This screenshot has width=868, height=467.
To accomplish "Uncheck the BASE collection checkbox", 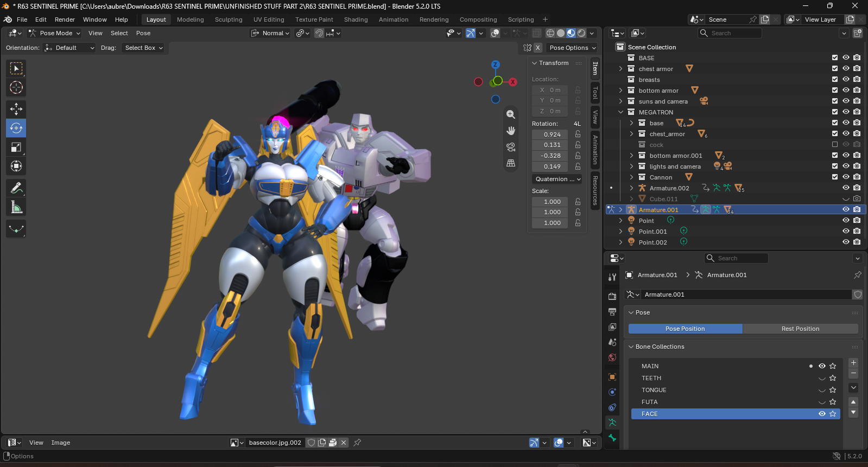I will (835, 57).
